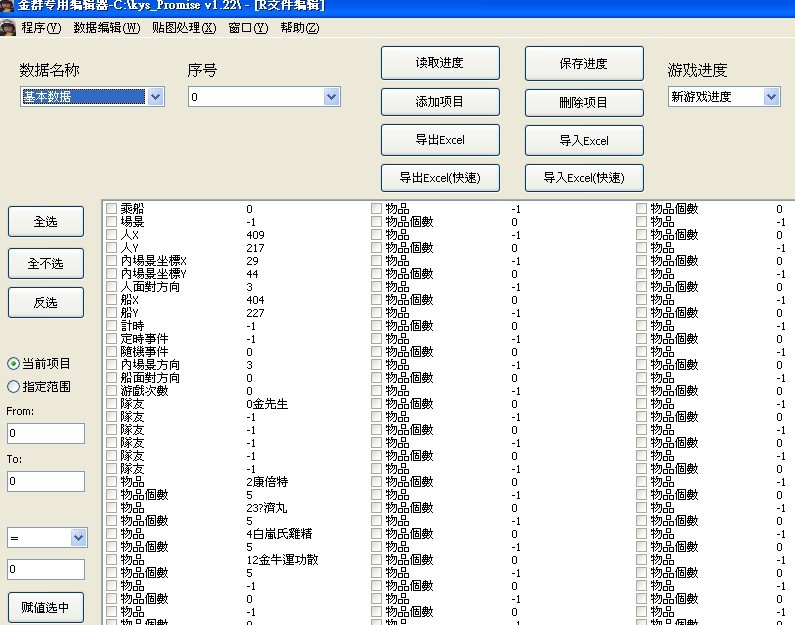Check the 定時事件 checkbox
Image resolution: width=795 pixels, height=625 pixels.
click(x=112, y=339)
